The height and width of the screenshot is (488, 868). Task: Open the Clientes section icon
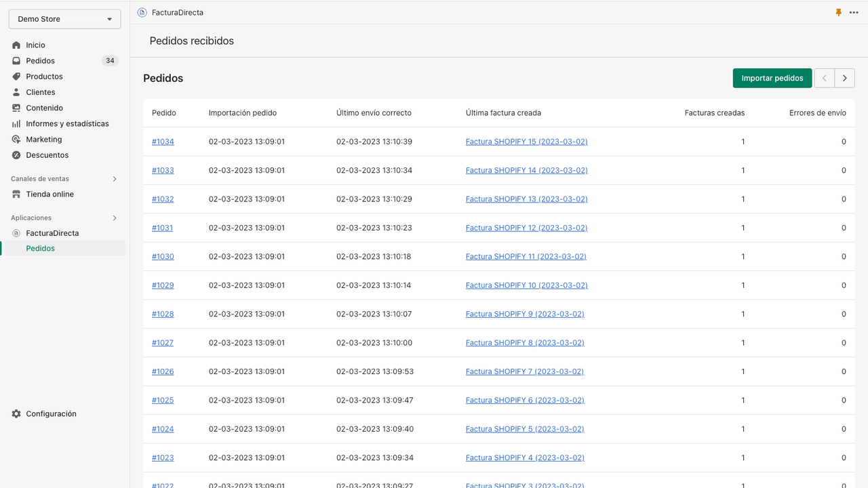16,91
